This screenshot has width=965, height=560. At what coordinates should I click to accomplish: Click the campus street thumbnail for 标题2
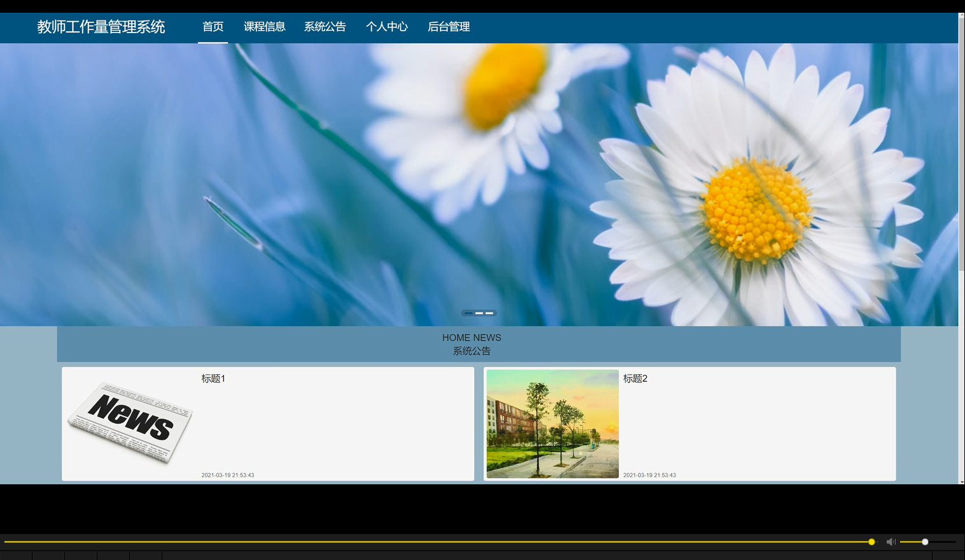point(552,423)
